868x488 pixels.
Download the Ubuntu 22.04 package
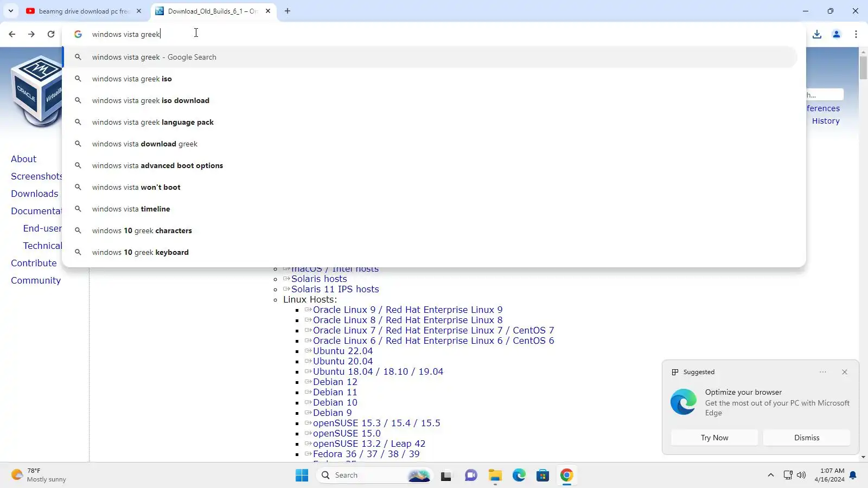pos(343,351)
